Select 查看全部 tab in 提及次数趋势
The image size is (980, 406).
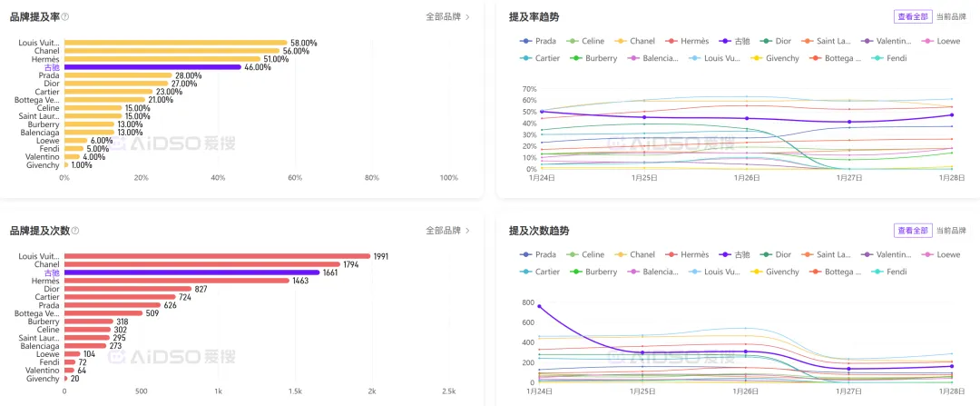913,231
